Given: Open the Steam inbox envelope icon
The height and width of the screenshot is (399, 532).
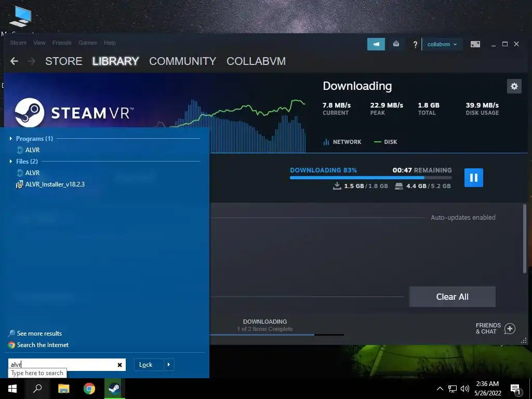Looking at the screenshot, I should [396, 44].
